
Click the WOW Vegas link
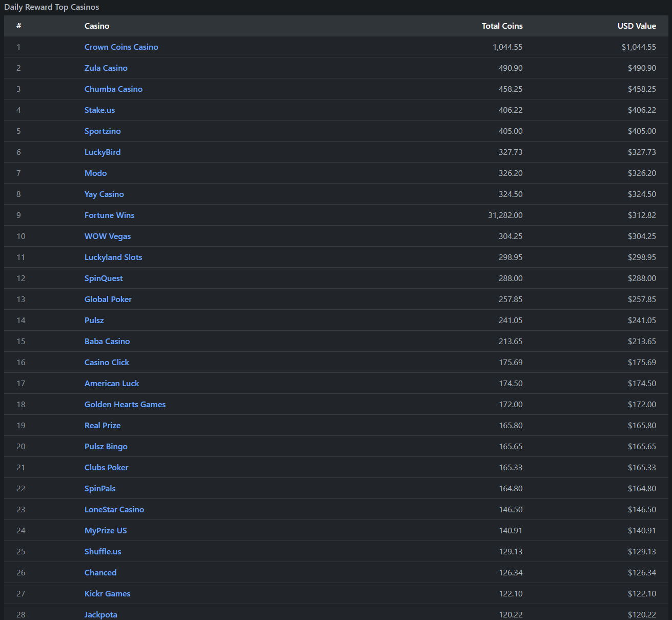[108, 236]
